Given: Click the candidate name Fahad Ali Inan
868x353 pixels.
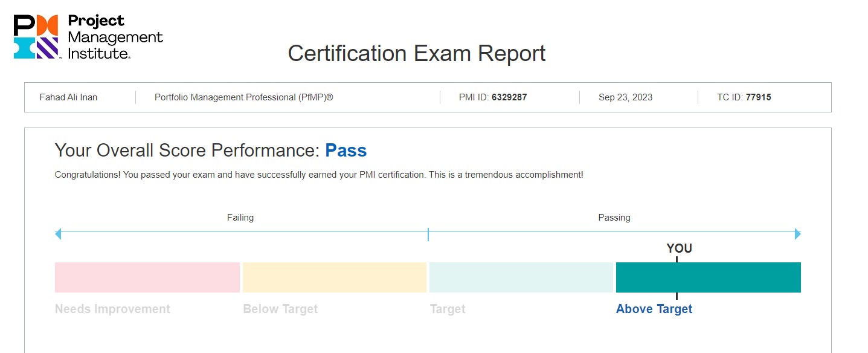Looking at the screenshot, I should (x=68, y=97).
